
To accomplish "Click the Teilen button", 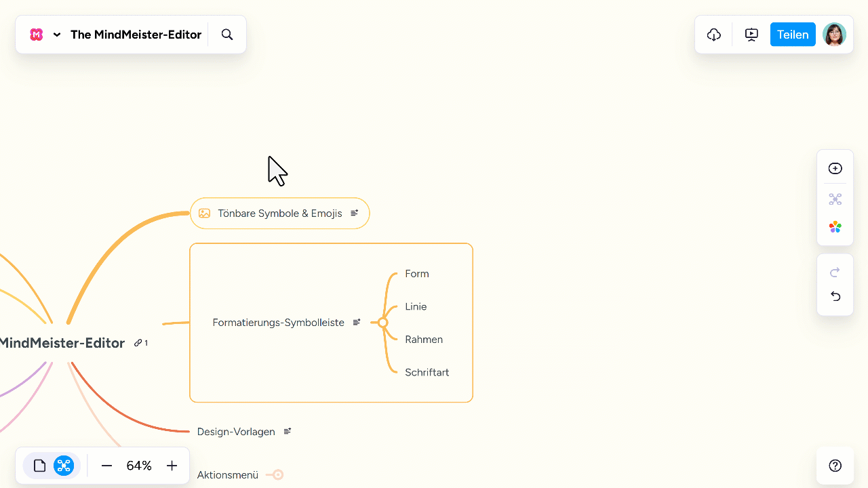I will pos(793,35).
